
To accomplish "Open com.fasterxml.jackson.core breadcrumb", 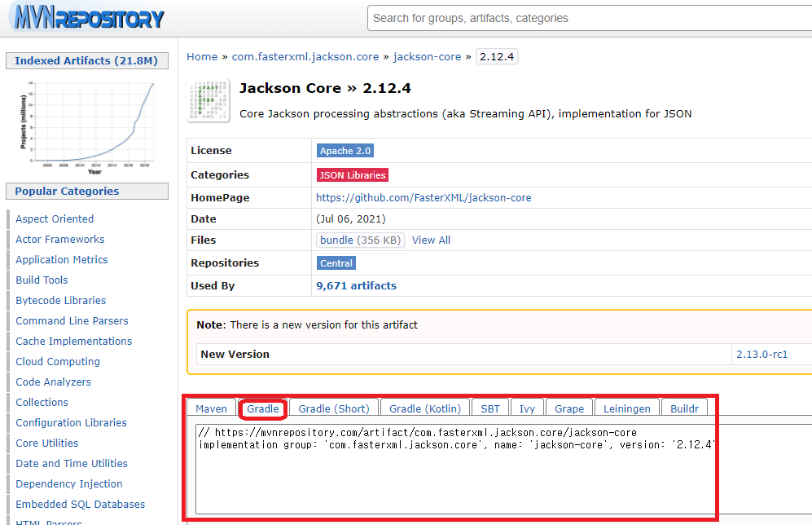I will pyautogui.click(x=305, y=56).
